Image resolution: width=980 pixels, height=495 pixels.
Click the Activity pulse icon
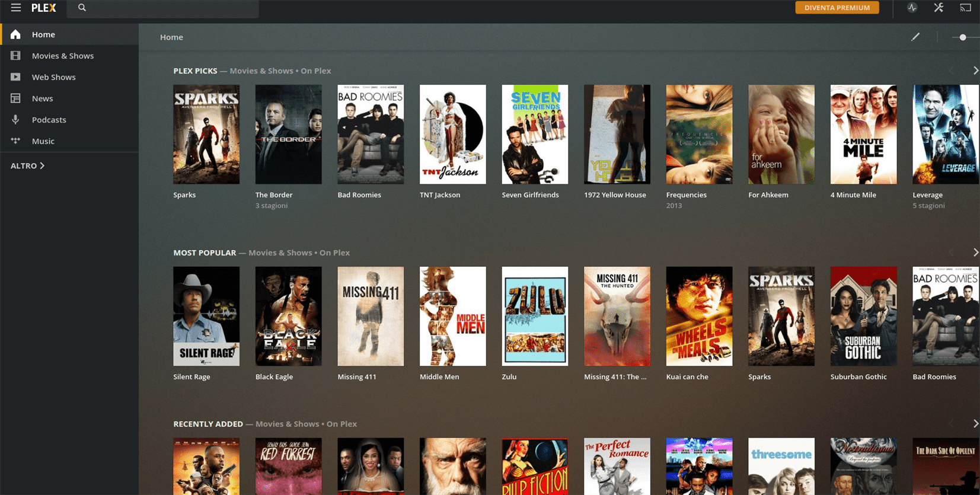tap(912, 8)
